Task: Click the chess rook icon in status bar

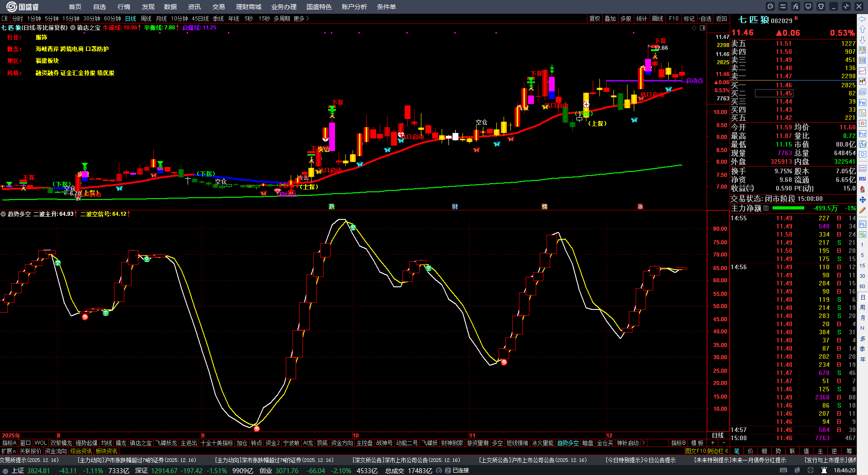Action: (824, 470)
